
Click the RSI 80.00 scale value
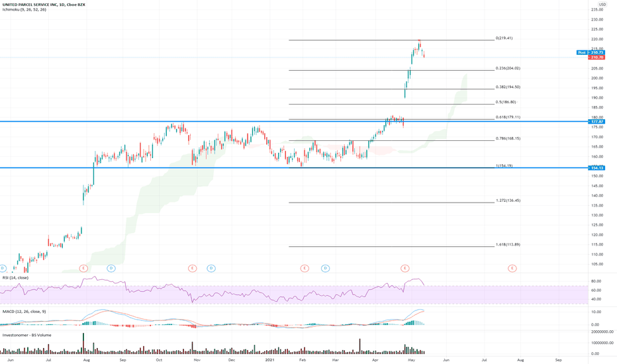(x=596, y=281)
